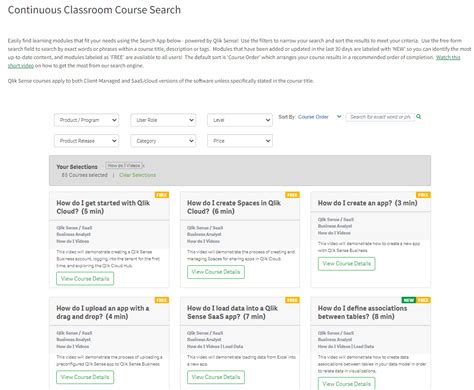Click the green magnifier search icon
Screen dimensions: 474x390
click(419, 116)
